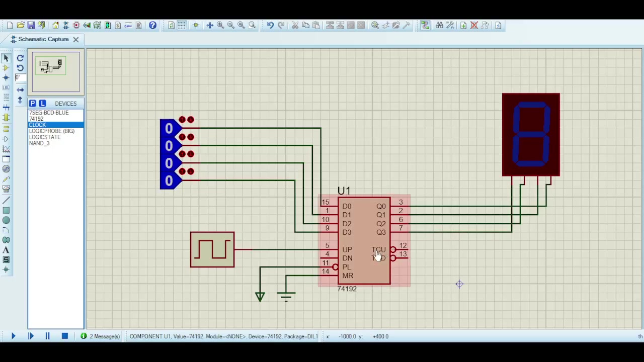Select the Component mode tool
Viewport: 644px width, 362px height.
coord(6,68)
